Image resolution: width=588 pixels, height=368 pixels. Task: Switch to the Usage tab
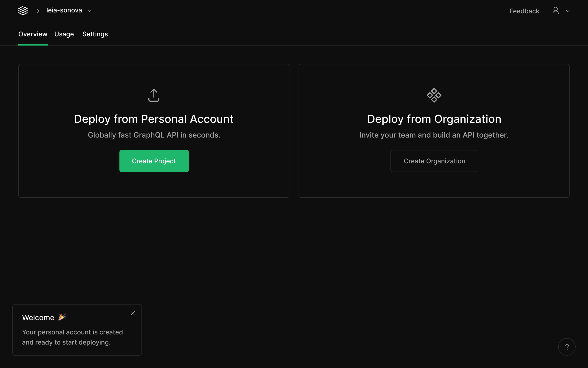click(64, 34)
